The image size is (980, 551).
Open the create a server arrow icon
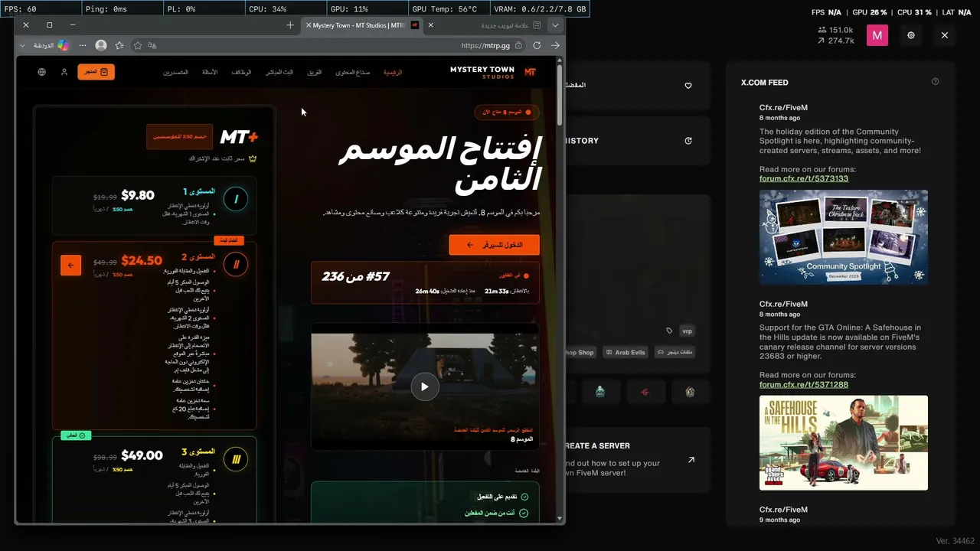(691, 460)
